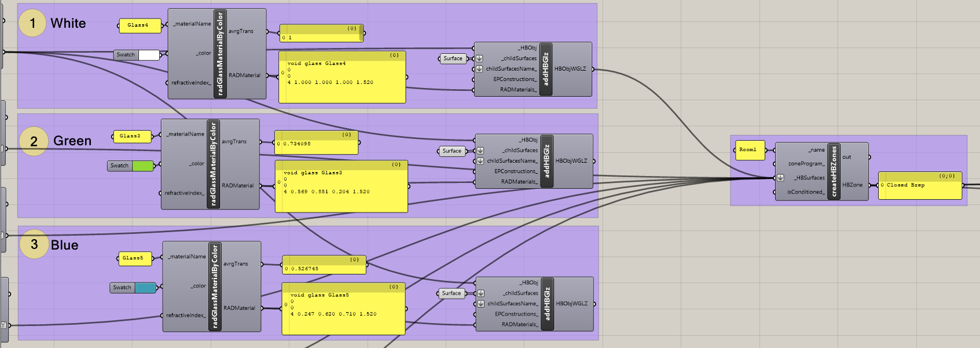Click the childSurfacesName_ arrow icon in White group
The image size is (980, 348).
point(479,69)
